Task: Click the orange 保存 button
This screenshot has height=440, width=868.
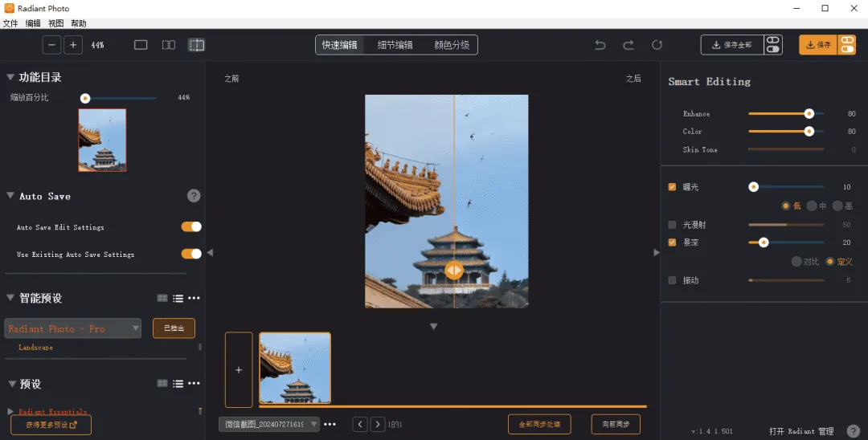Action: (818, 45)
